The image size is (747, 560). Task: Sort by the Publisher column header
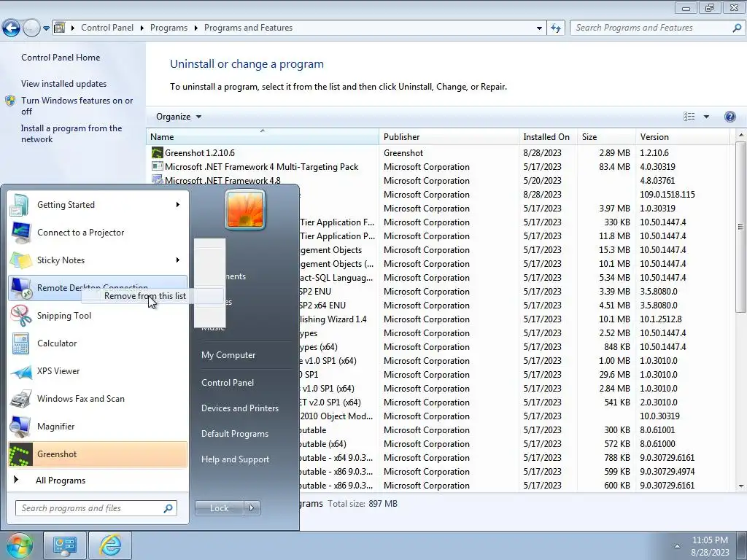[x=449, y=136]
